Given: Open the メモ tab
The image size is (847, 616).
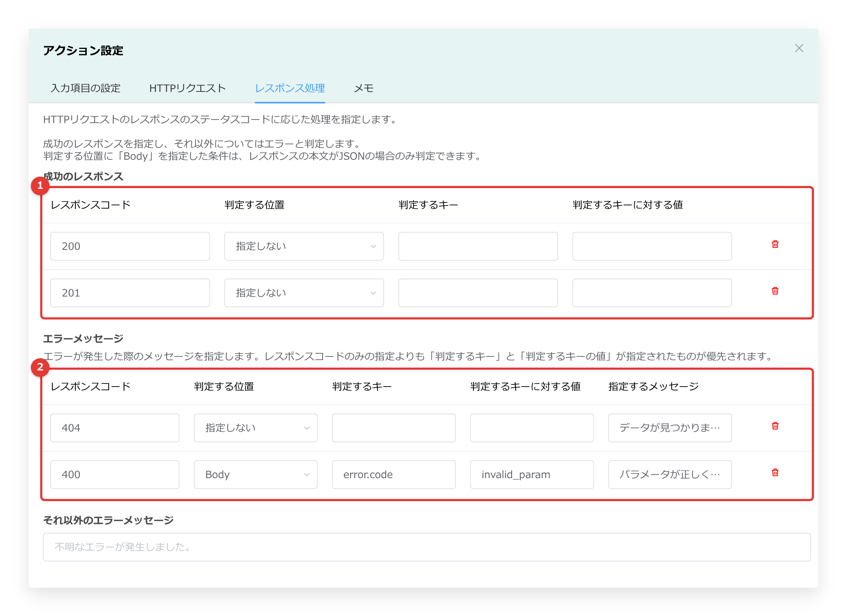Looking at the screenshot, I should pyautogui.click(x=364, y=88).
